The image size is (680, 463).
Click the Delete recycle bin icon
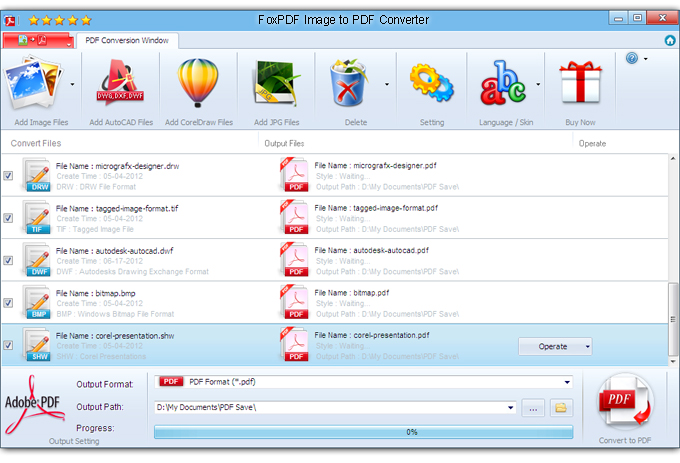point(354,84)
